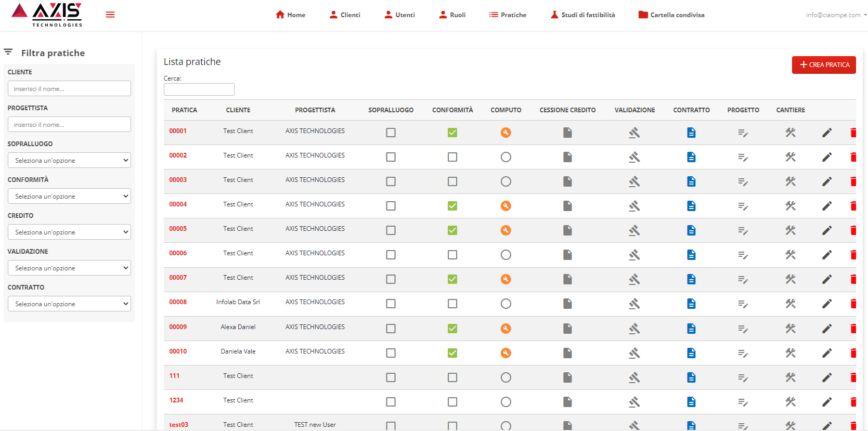This screenshot has height=431, width=868.
Task: Open the Contratto filter dropdown
Action: click(x=69, y=304)
